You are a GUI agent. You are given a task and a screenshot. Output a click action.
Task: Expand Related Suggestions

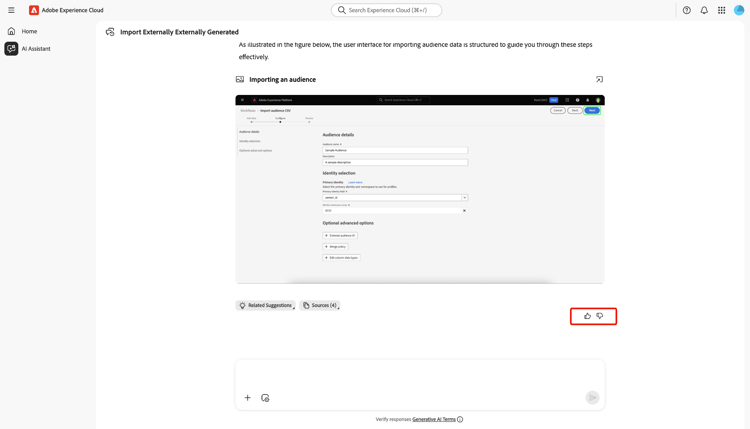point(265,305)
